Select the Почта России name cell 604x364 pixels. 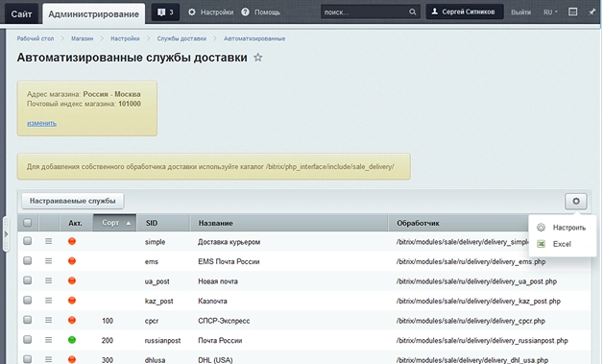pos(220,341)
